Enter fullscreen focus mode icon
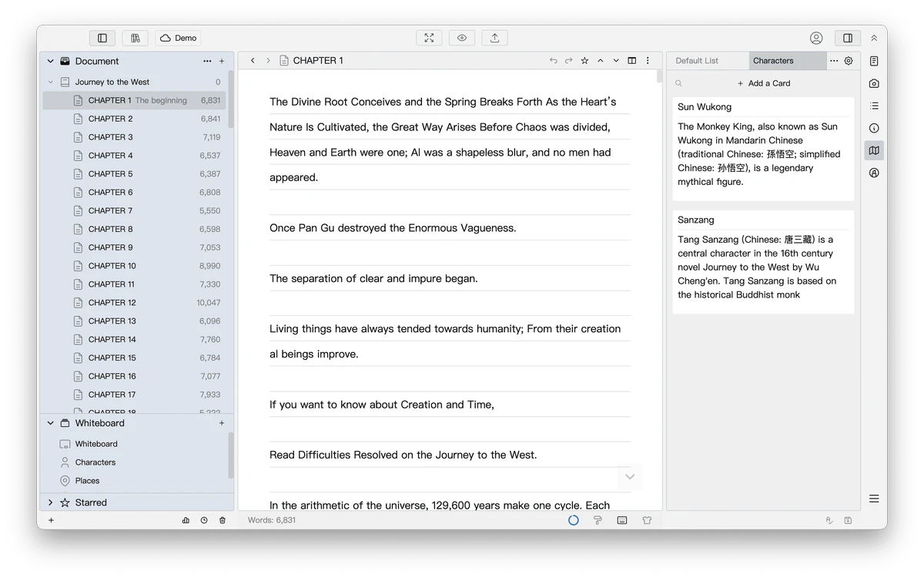Image resolution: width=924 pixels, height=578 pixels. (x=429, y=38)
